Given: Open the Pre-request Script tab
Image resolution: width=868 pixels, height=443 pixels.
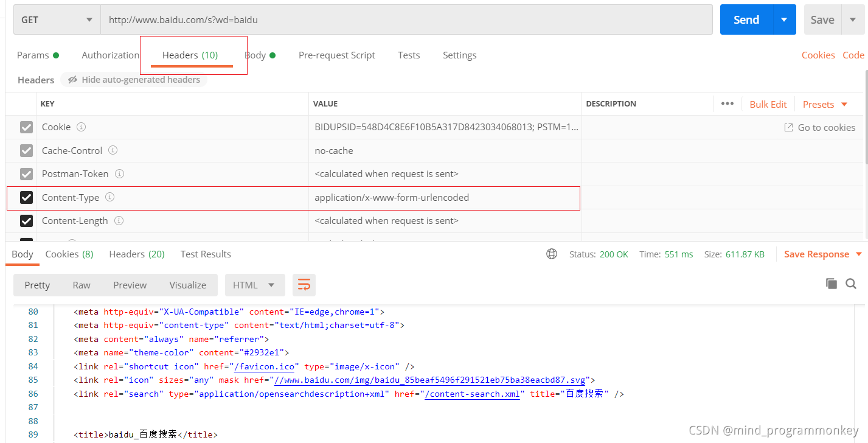Looking at the screenshot, I should [x=337, y=55].
